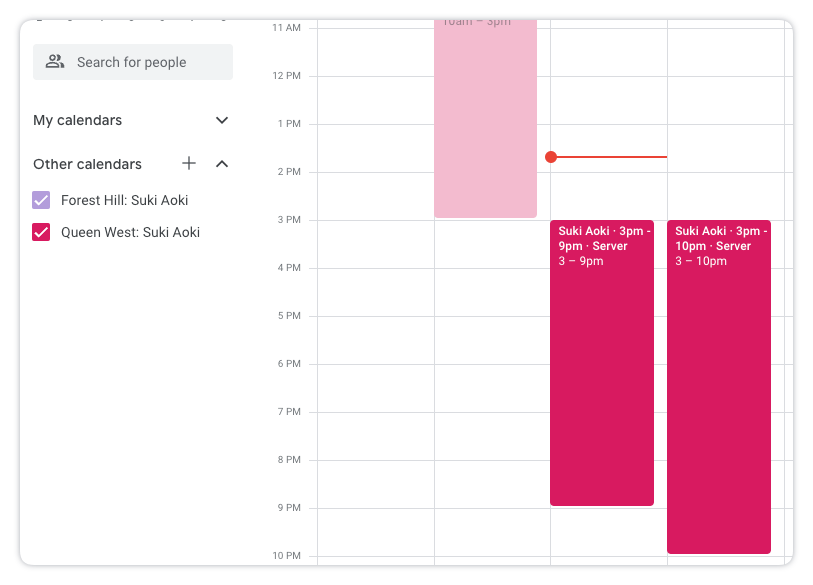Image resolution: width=813 pixels, height=585 pixels.
Task: Open the light pink event ending 3pm
Action: click(x=485, y=119)
